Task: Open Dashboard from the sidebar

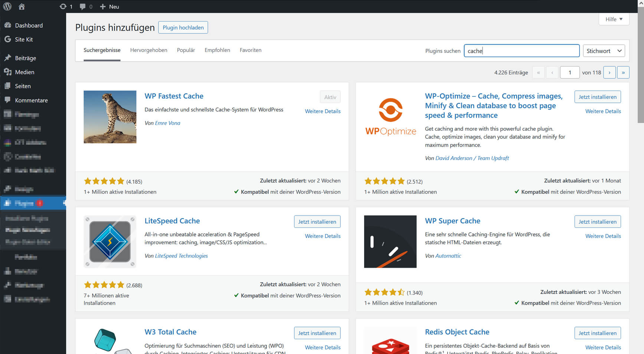Action: coord(29,25)
